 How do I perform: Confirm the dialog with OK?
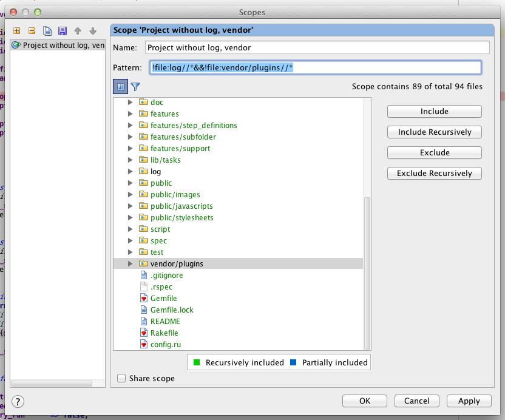coord(365,401)
